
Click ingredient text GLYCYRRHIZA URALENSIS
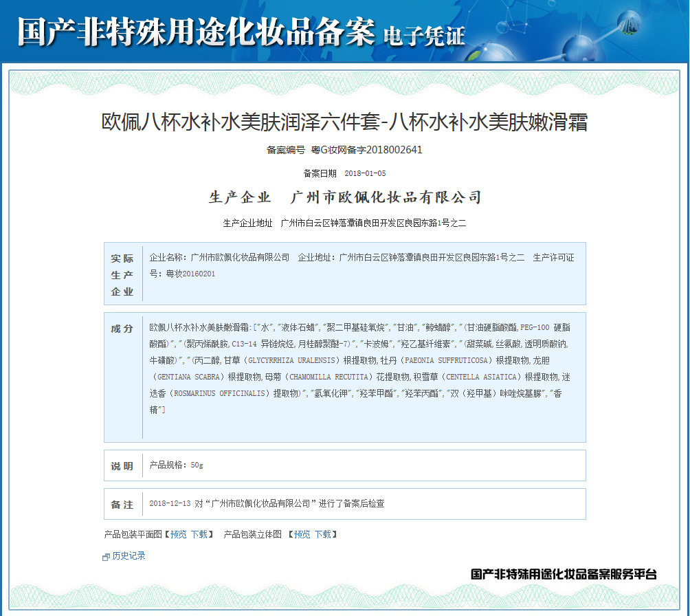(x=292, y=361)
